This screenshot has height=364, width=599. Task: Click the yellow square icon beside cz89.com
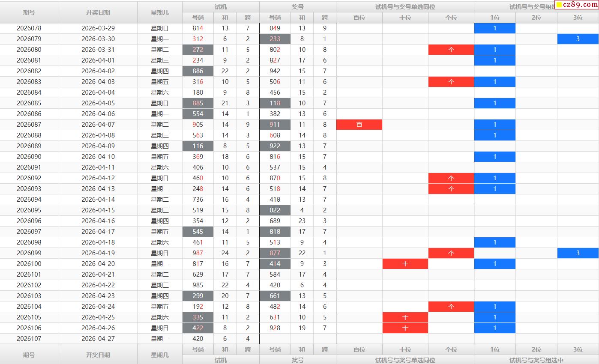pyautogui.click(x=559, y=5)
